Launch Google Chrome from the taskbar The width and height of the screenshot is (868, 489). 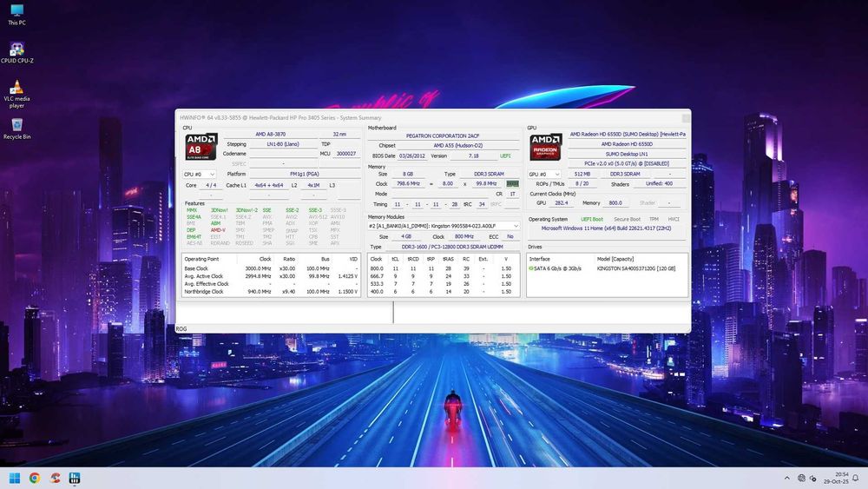(x=35, y=478)
